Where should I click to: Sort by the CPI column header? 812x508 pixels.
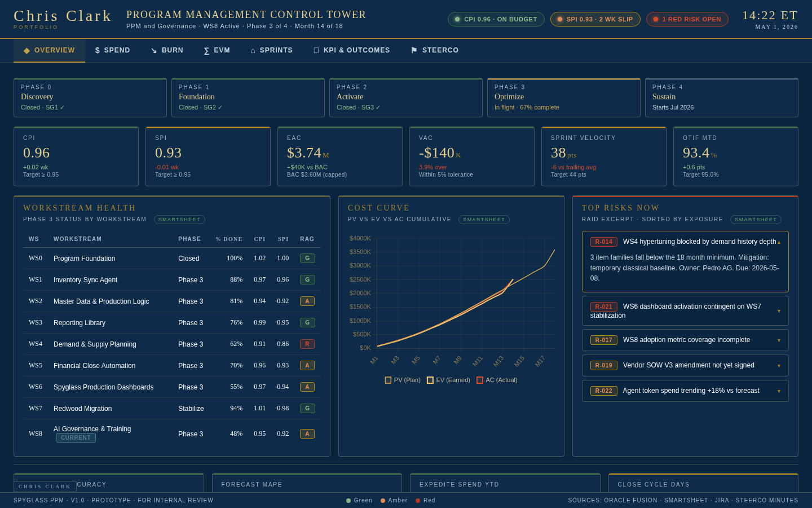click(259, 239)
